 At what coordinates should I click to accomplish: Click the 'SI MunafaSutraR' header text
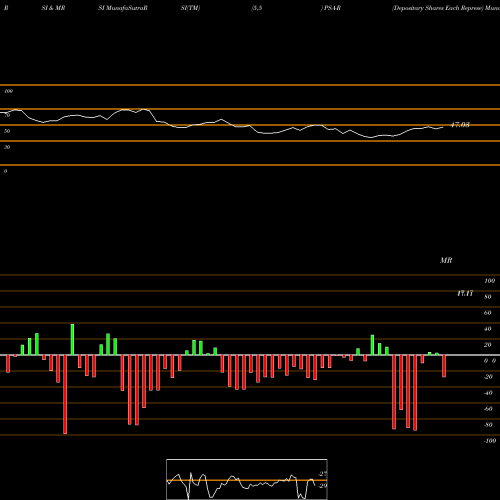coord(123,8)
